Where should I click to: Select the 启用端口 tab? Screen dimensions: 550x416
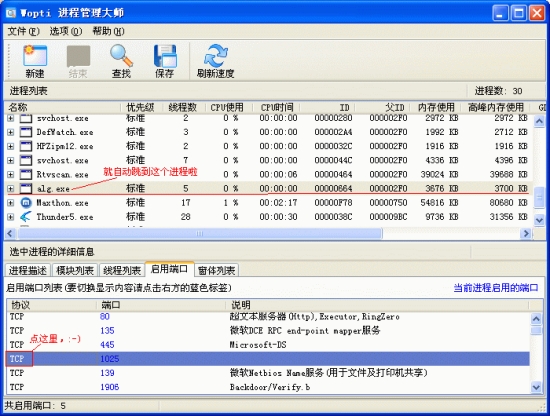[169, 269]
